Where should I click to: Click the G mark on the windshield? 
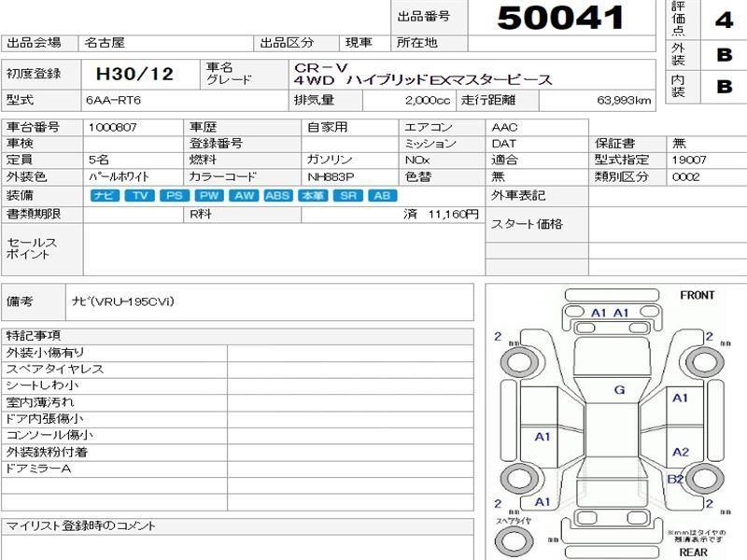[619, 390]
